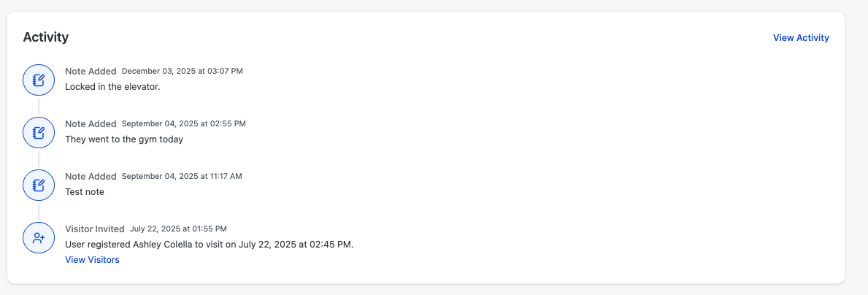Screen dimensions: 868x295
Task: Click timeline connector line above Visitor Invited icon
Action: pyautogui.click(x=39, y=211)
